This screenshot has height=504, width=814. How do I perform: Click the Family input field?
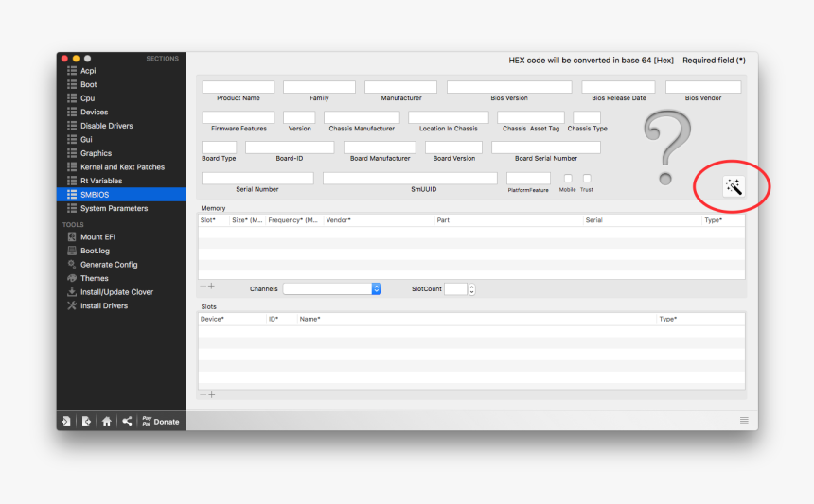pyautogui.click(x=319, y=87)
